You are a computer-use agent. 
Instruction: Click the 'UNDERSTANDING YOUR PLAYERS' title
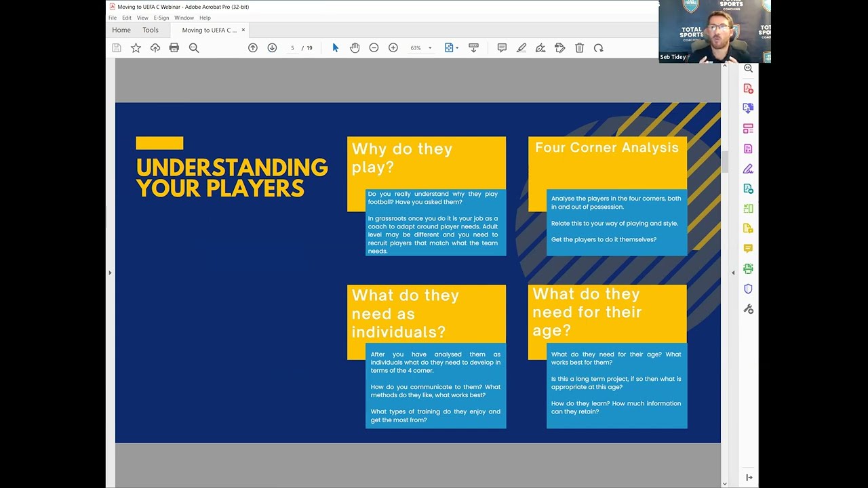[232, 178]
